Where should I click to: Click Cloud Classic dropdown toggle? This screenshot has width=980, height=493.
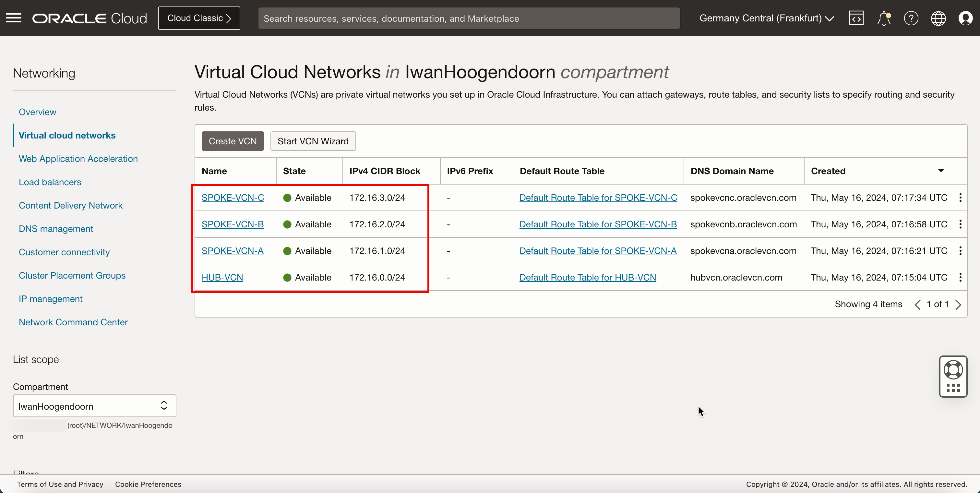point(199,18)
